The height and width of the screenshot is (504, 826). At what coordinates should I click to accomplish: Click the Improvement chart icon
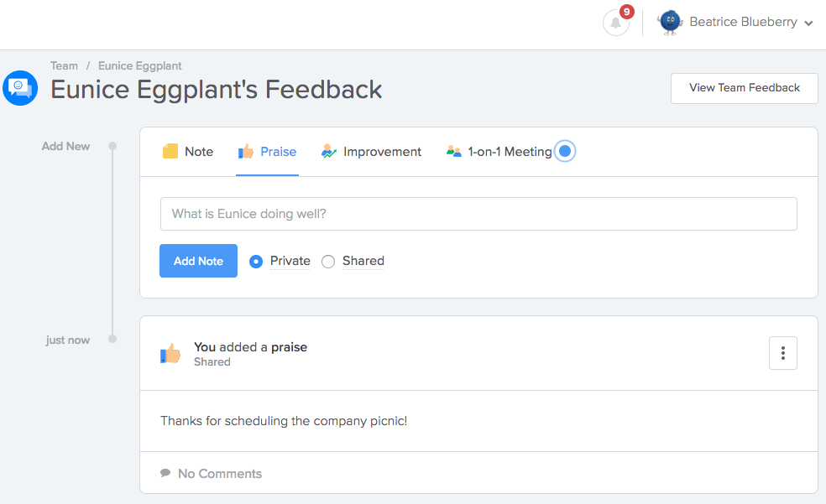point(329,152)
